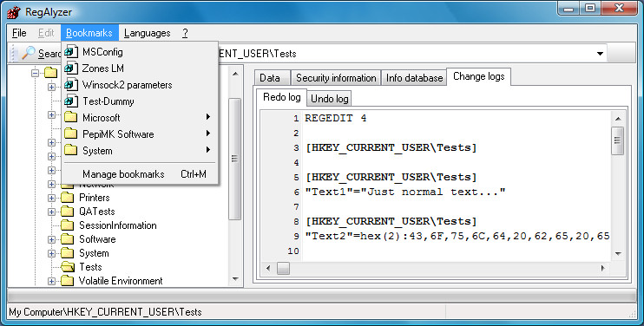Select the Volatile Environment key
This screenshot has width=644, height=326.
pyautogui.click(x=121, y=281)
